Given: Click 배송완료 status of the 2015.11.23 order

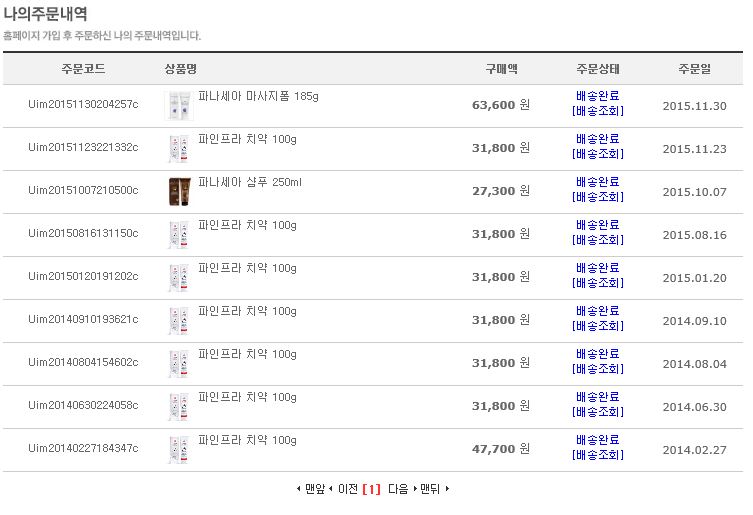Looking at the screenshot, I should [x=598, y=139].
